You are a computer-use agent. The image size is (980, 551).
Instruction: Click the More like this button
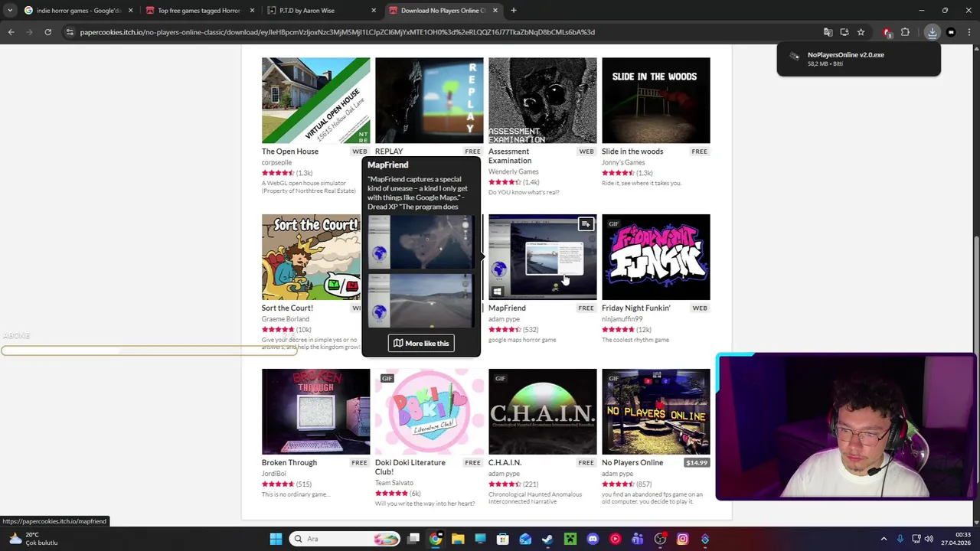tap(421, 343)
